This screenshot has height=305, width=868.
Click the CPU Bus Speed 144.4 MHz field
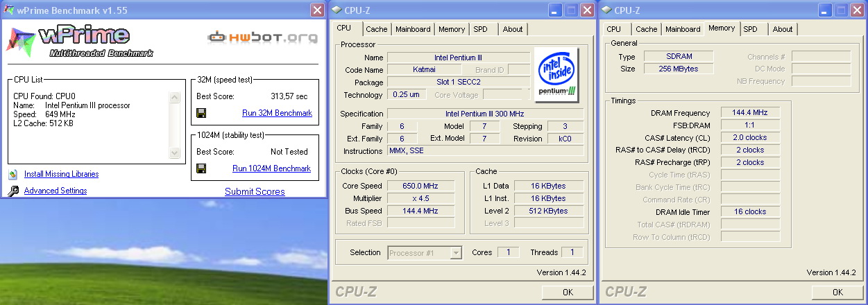coord(421,211)
